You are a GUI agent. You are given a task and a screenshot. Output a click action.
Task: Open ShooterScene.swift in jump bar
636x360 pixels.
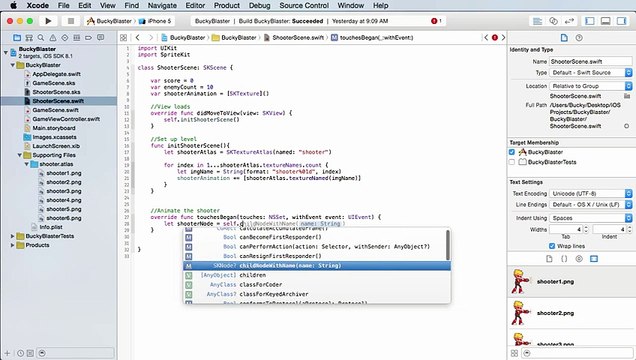coord(294,38)
